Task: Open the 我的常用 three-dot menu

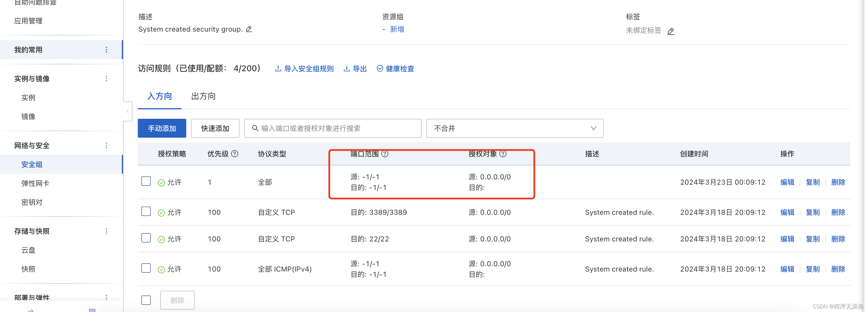Action: click(x=106, y=49)
